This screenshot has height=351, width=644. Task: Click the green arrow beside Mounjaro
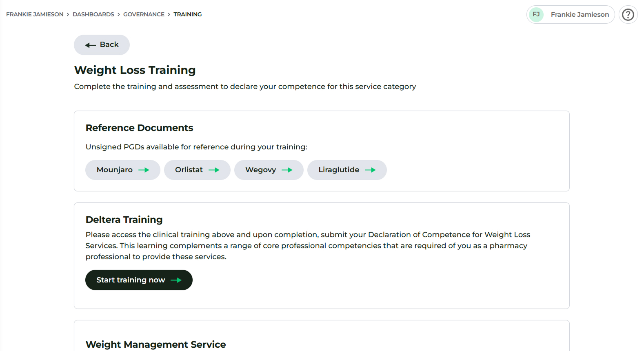click(x=144, y=170)
